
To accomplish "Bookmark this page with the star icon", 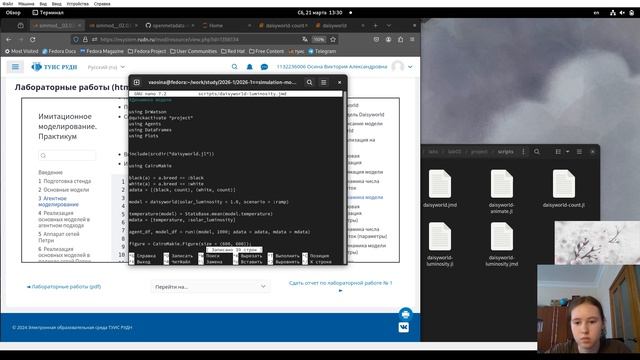I will (x=333, y=40).
